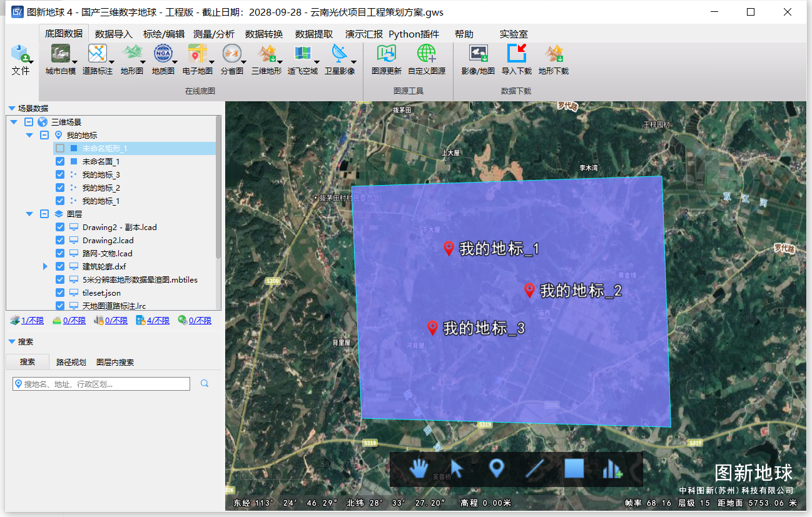Toggle visibility of 我的地标_3 in tree

pos(60,174)
